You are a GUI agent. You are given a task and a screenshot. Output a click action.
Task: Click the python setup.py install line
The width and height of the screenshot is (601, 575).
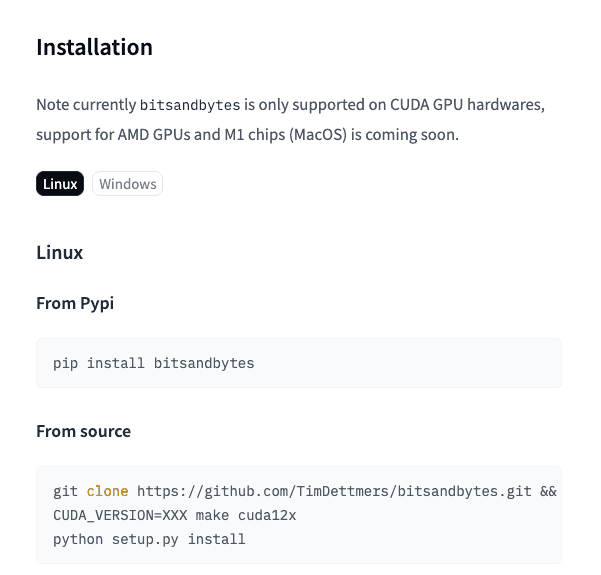[x=149, y=539]
